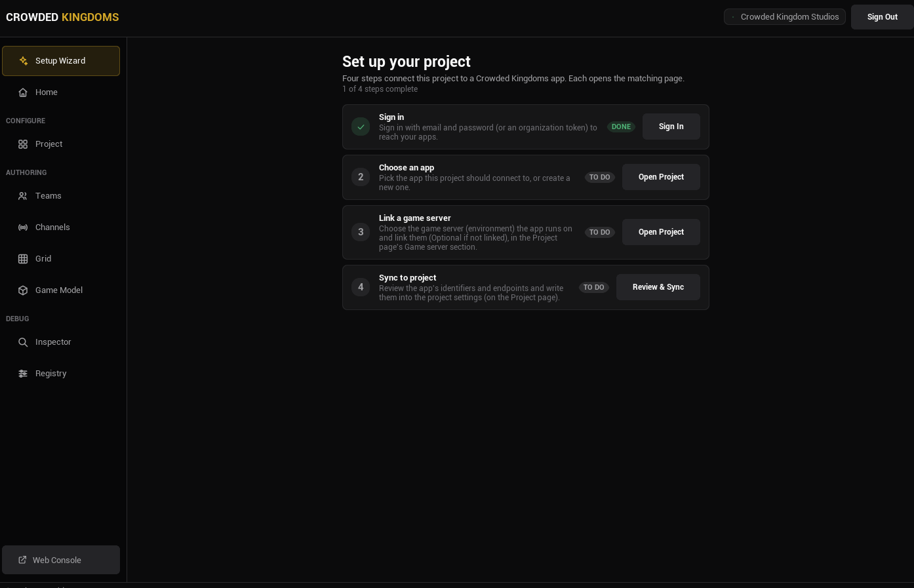Click the TO DO badge on Link a game server
914x588 pixels.
click(x=599, y=232)
